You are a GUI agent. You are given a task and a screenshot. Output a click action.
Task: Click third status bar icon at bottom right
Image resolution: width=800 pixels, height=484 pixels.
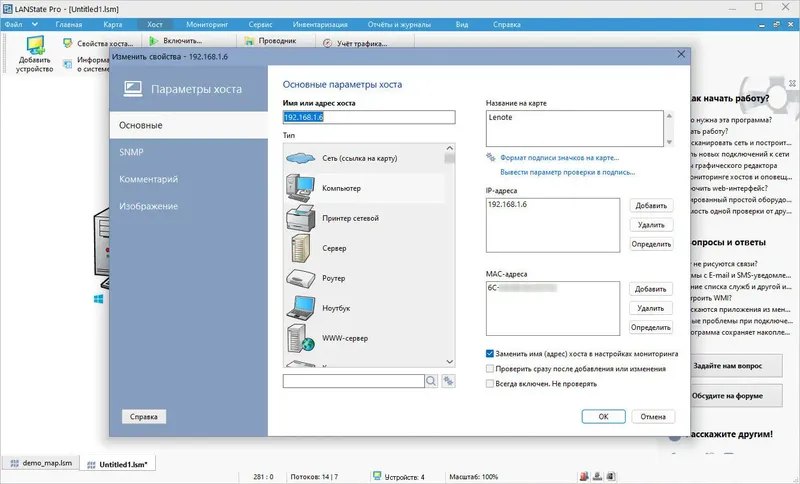pos(611,476)
